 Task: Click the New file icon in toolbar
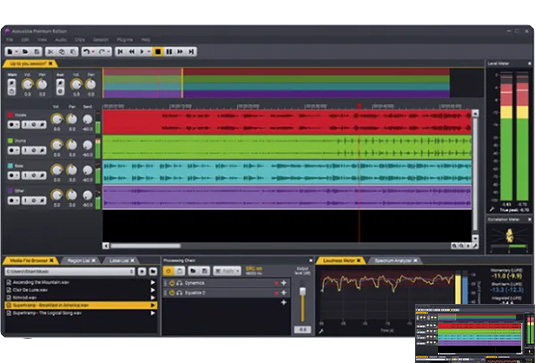tap(10, 52)
